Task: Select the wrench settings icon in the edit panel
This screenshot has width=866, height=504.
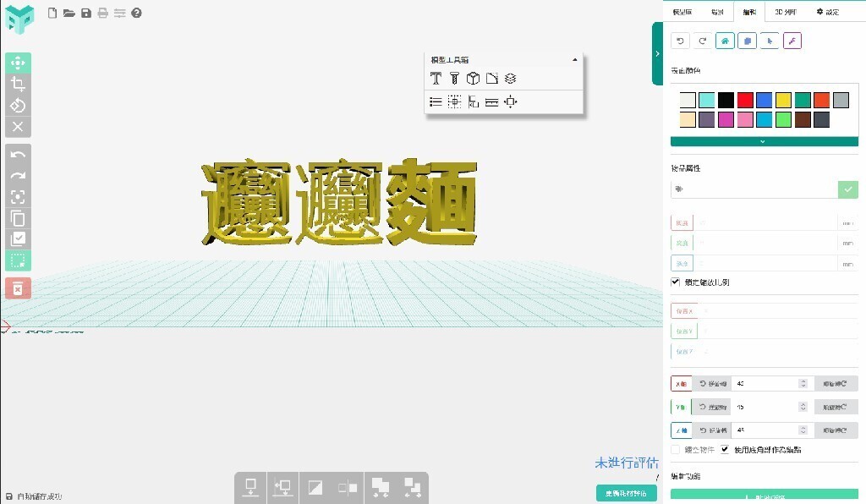Action: tap(792, 41)
